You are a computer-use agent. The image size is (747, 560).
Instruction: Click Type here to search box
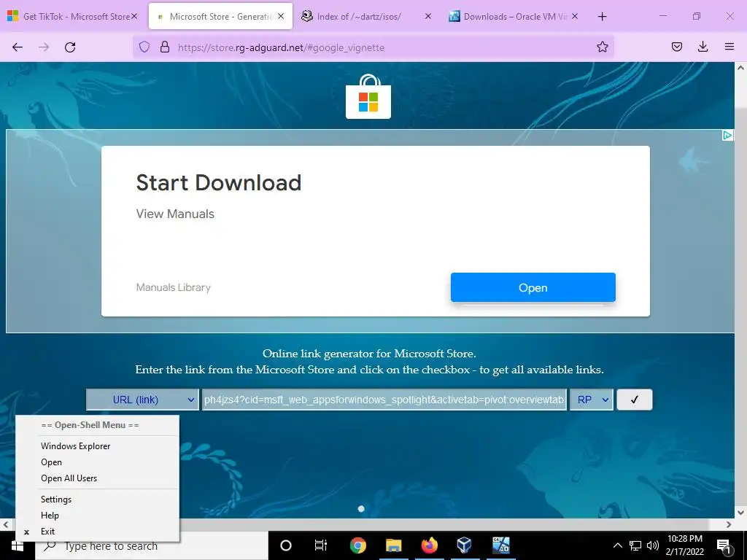(x=152, y=545)
